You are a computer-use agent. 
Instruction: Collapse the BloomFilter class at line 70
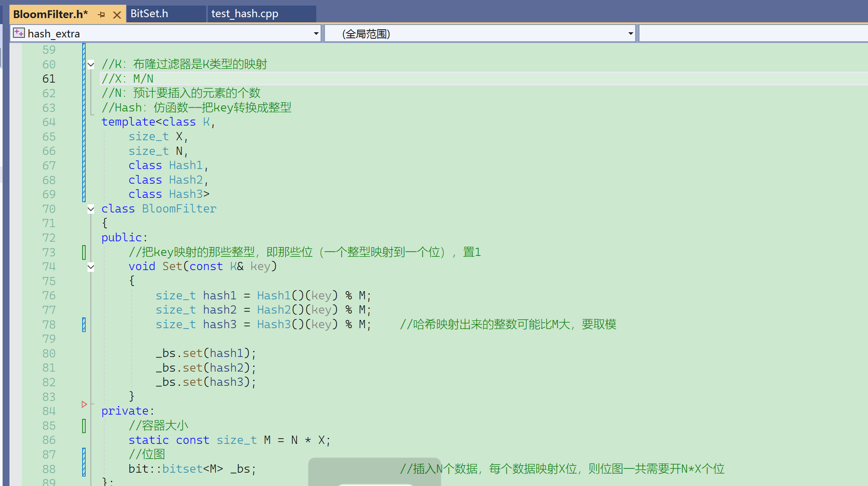click(x=91, y=209)
